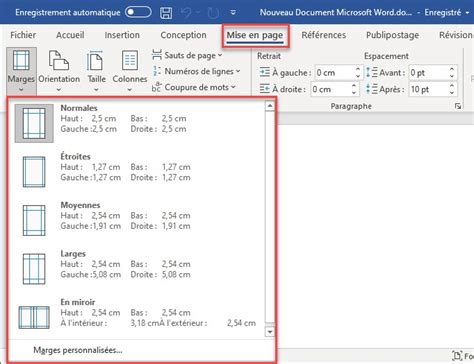
Task: Click the left indent icon beside À gauche
Action: point(265,72)
